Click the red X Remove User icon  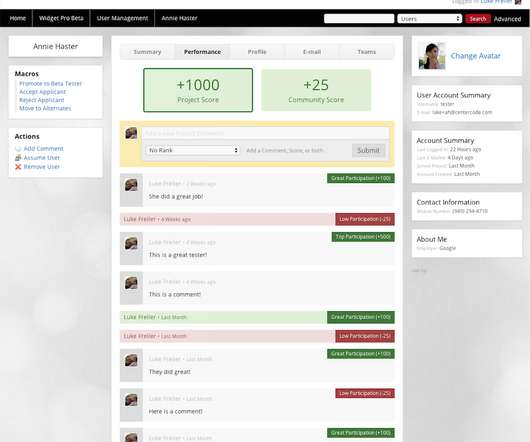pos(18,167)
